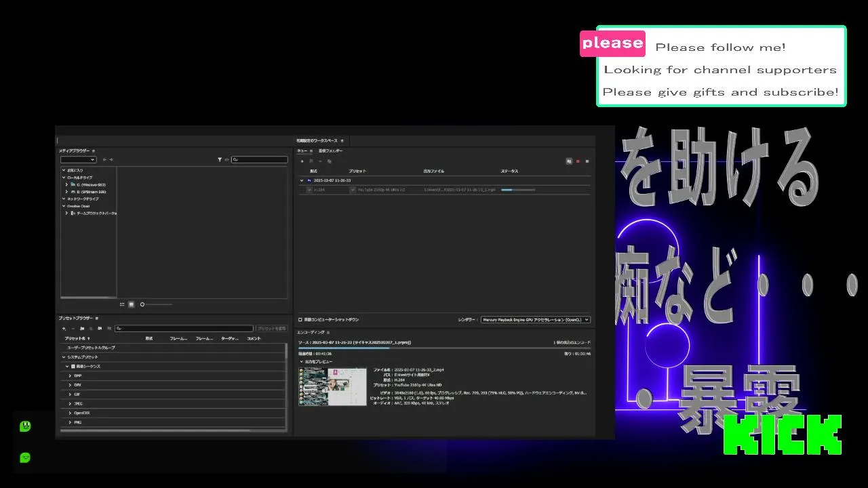Switch Media Browser to list view

tap(122, 304)
